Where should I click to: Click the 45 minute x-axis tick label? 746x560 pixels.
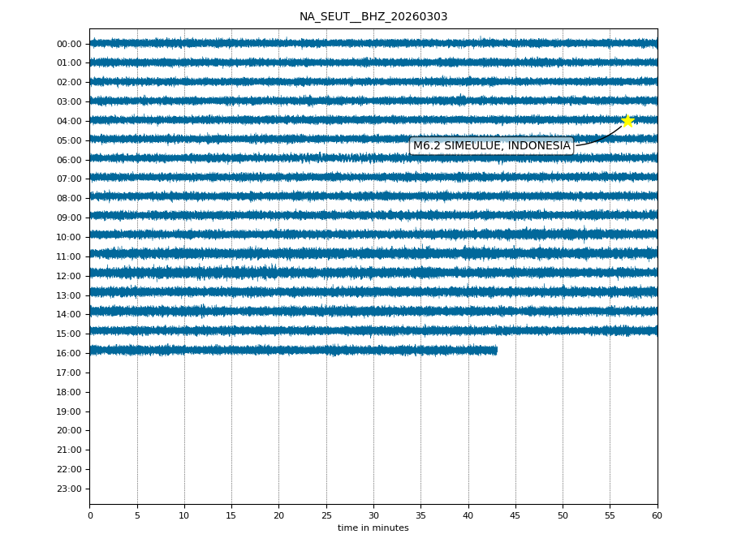[x=515, y=515]
